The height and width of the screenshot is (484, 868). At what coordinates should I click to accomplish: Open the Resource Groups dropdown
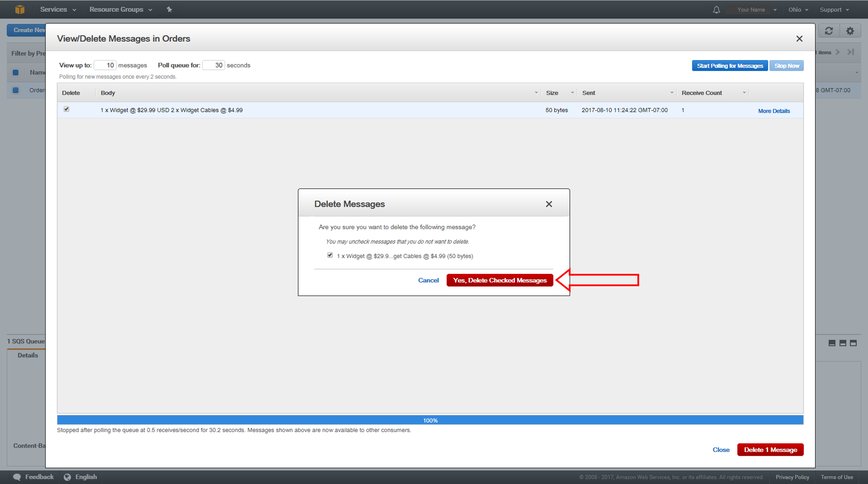coord(119,10)
